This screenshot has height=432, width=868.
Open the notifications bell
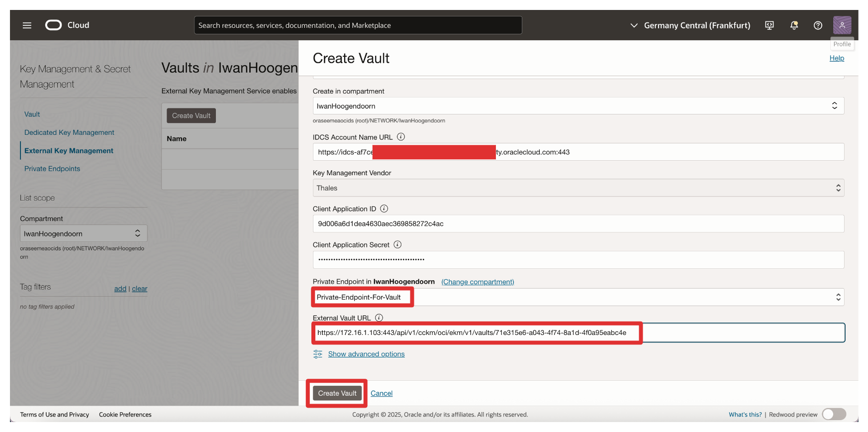[794, 25]
